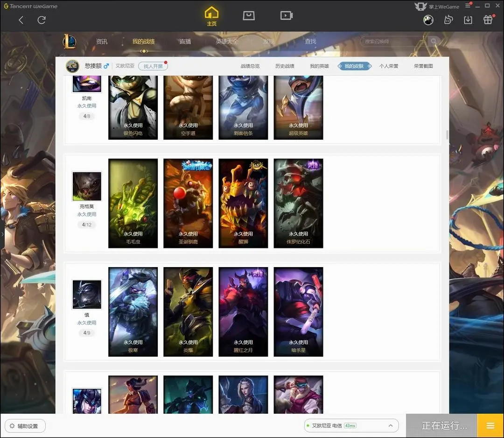Focus the hero search input field
This screenshot has height=438, width=504.
pos(394,42)
